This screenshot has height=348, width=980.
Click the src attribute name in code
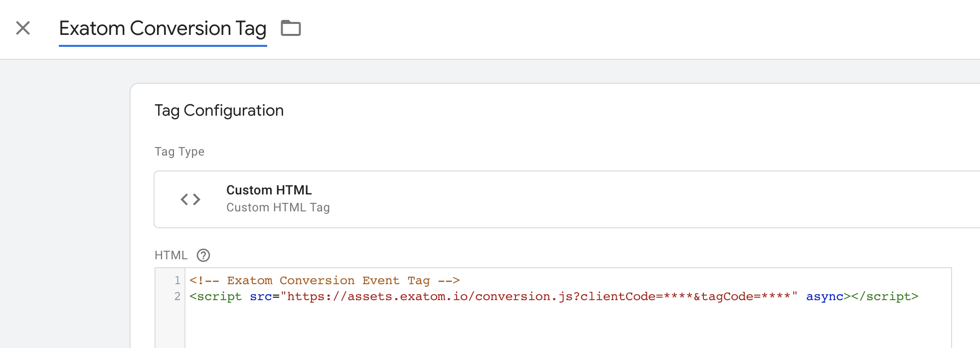261,296
